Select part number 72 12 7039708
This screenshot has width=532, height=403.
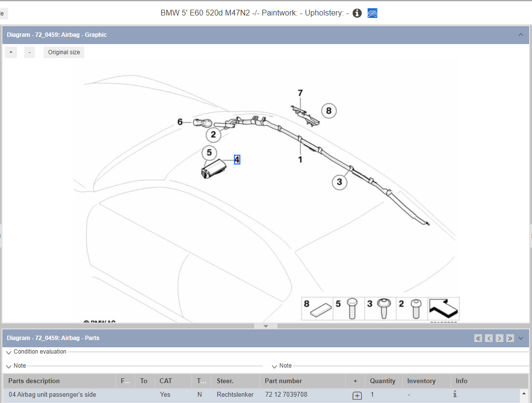(286, 395)
